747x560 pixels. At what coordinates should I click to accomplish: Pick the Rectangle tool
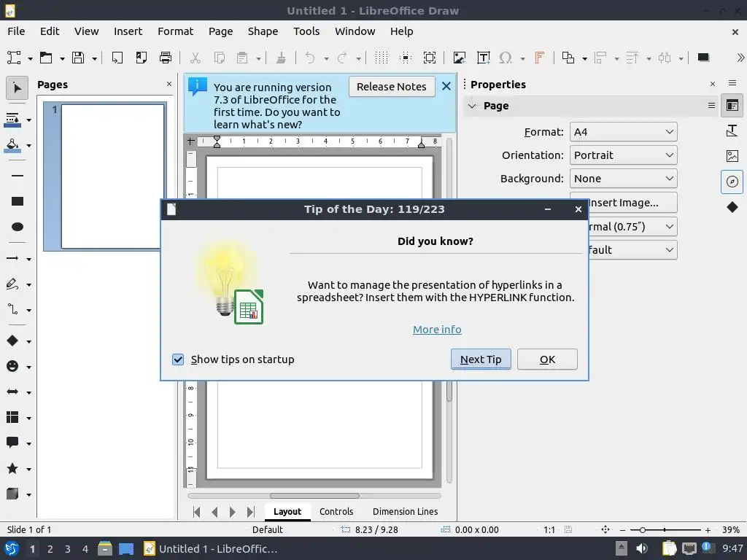tap(18, 201)
